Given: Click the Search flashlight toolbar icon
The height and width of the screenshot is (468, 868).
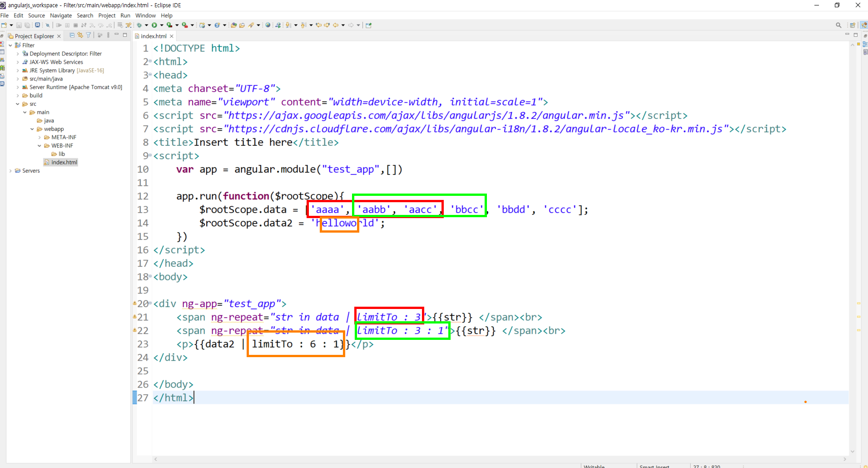Looking at the screenshot, I should 251,25.
